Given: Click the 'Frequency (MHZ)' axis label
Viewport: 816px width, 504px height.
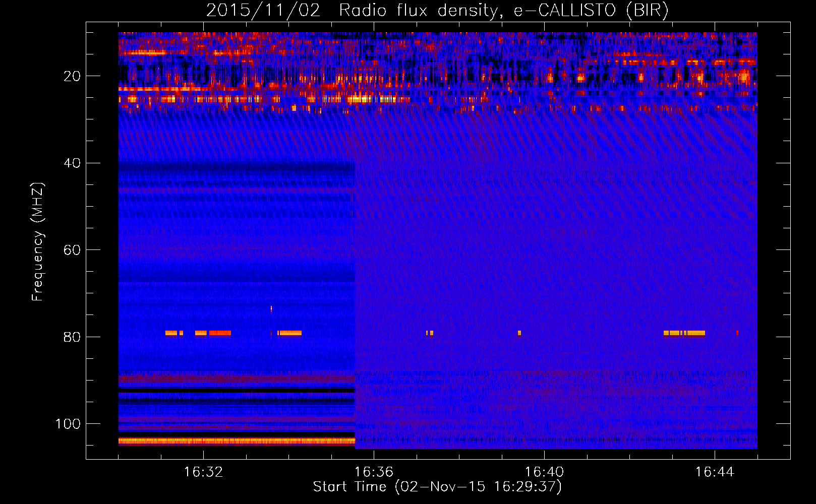Looking at the screenshot, I should [38, 241].
